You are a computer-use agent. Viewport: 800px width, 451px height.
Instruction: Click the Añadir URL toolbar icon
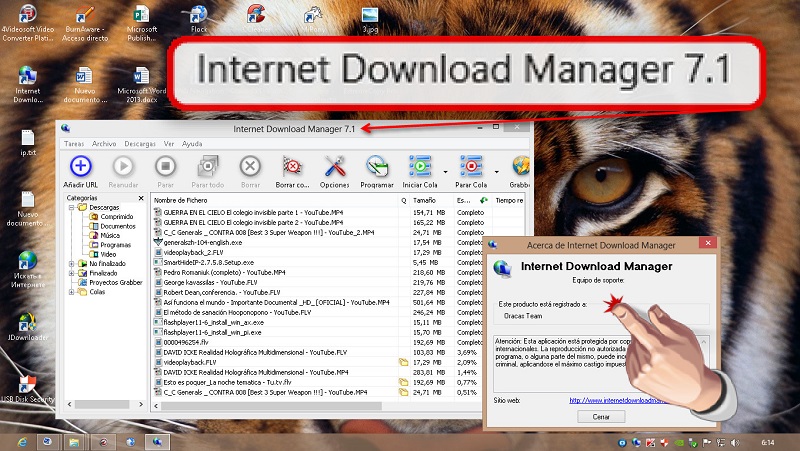pyautogui.click(x=81, y=166)
